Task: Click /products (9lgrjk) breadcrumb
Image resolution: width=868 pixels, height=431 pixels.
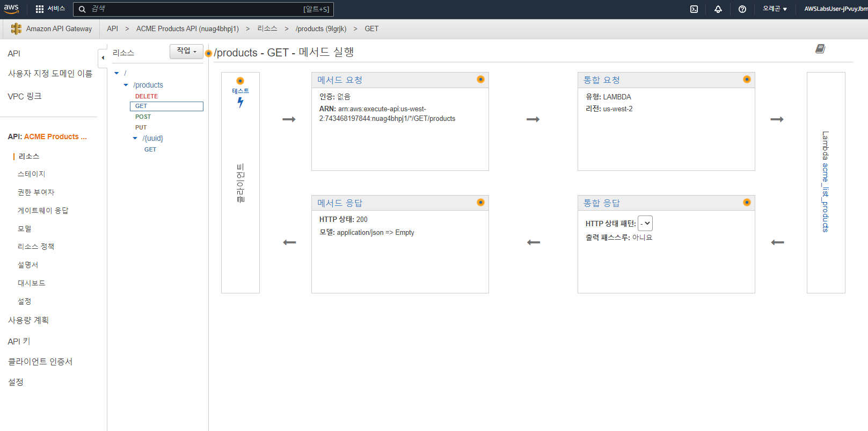Action: click(321, 28)
